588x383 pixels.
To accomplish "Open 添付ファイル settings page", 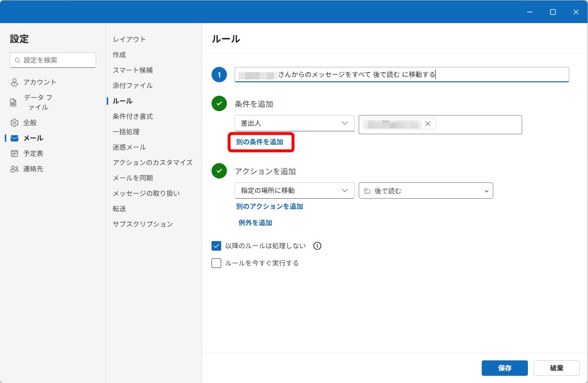I will [133, 86].
